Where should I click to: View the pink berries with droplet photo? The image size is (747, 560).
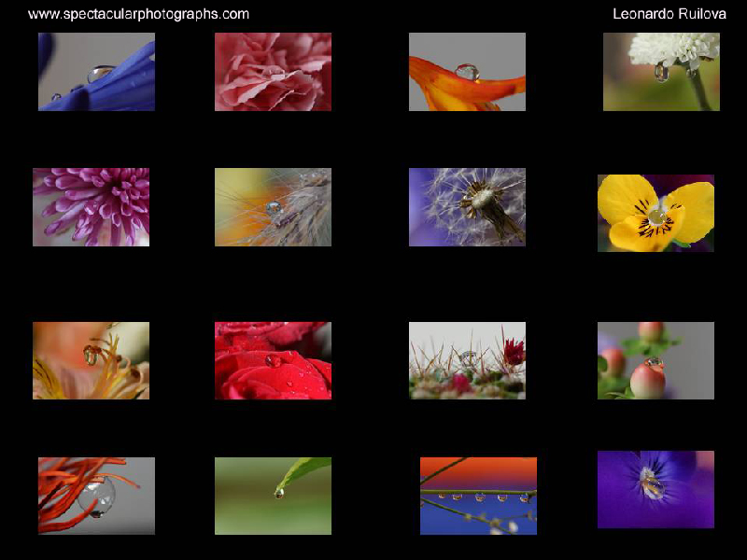point(655,360)
